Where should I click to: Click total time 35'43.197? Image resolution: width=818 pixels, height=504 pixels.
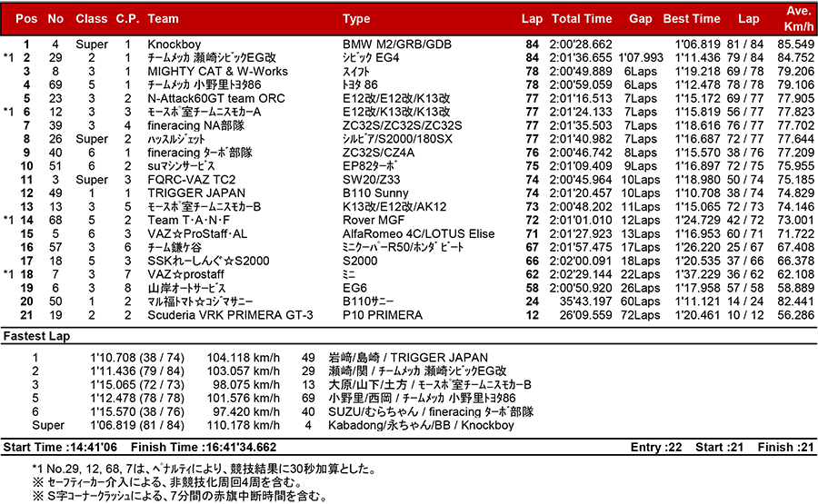[585, 301]
